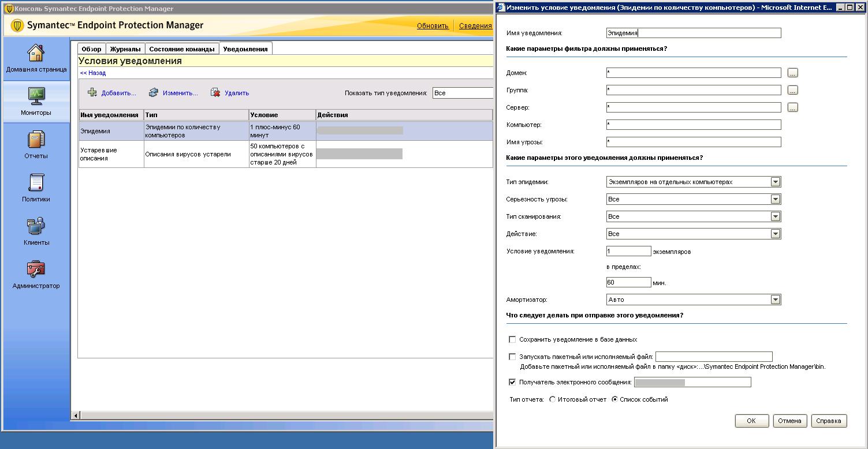Enable Сохранить уведомление в базе данных
Image resolution: width=868 pixels, height=449 pixels.
point(512,339)
